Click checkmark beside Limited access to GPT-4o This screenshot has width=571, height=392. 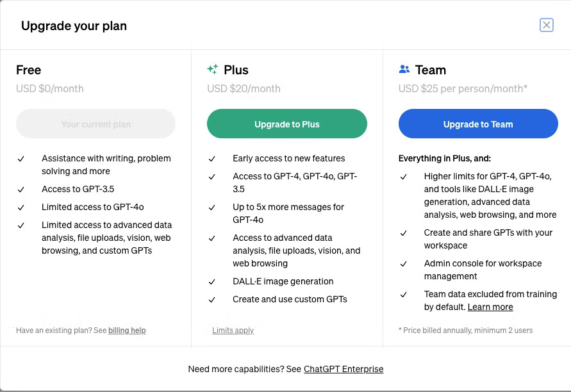21,208
